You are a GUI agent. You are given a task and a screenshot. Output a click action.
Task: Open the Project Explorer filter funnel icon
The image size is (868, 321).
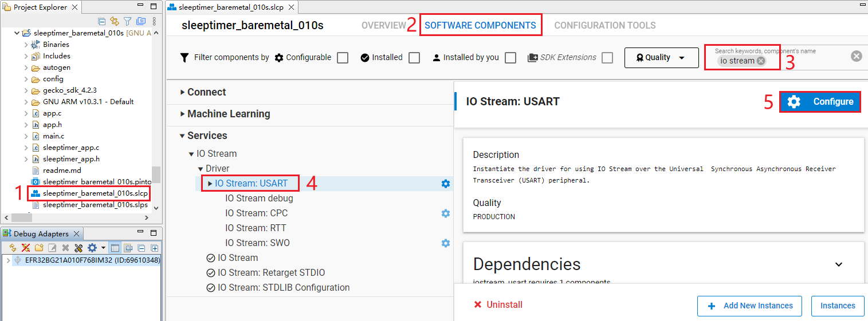coord(127,21)
